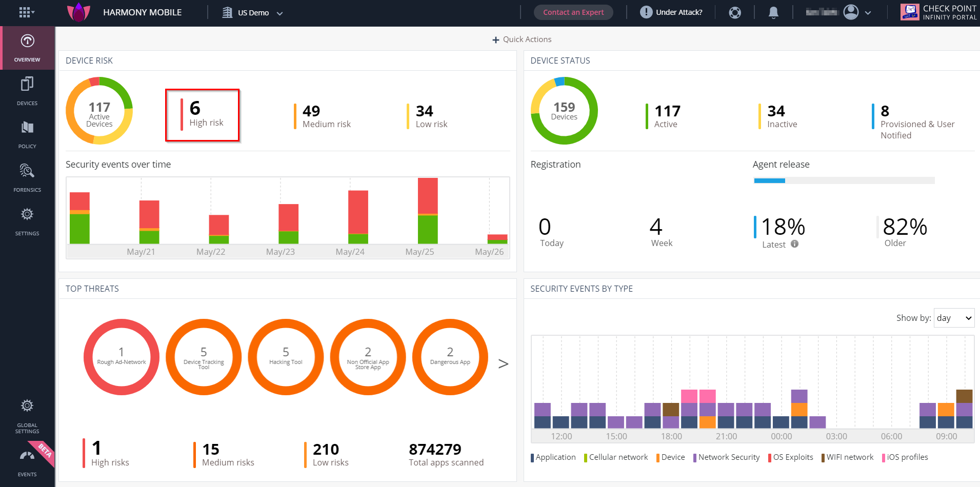
Task: Click the 15 Medium risks value
Action: pyautogui.click(x=224, y=455)
